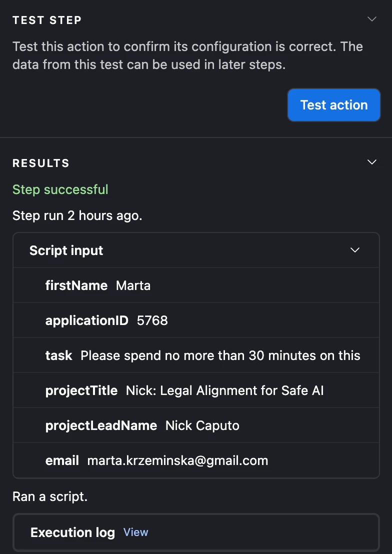Click the Script input header title
The width and height of the screenshot is (392, 554).
66,250
